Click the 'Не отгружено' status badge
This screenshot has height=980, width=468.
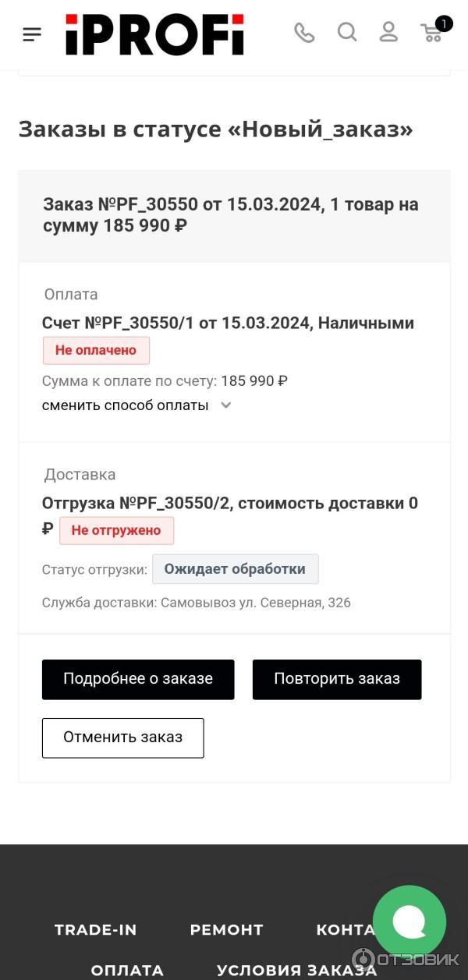click(116, 531)
